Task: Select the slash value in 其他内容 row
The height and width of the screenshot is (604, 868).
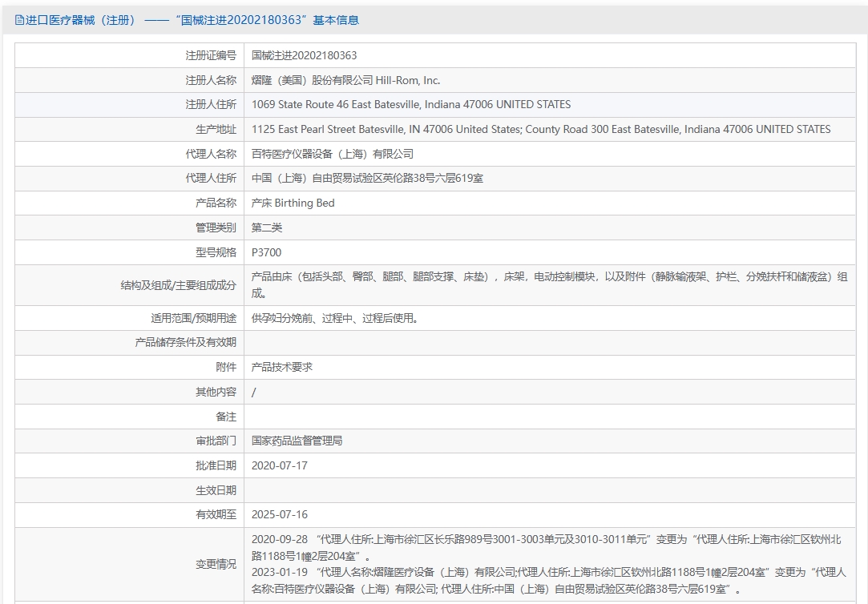Action: [253, 393]
